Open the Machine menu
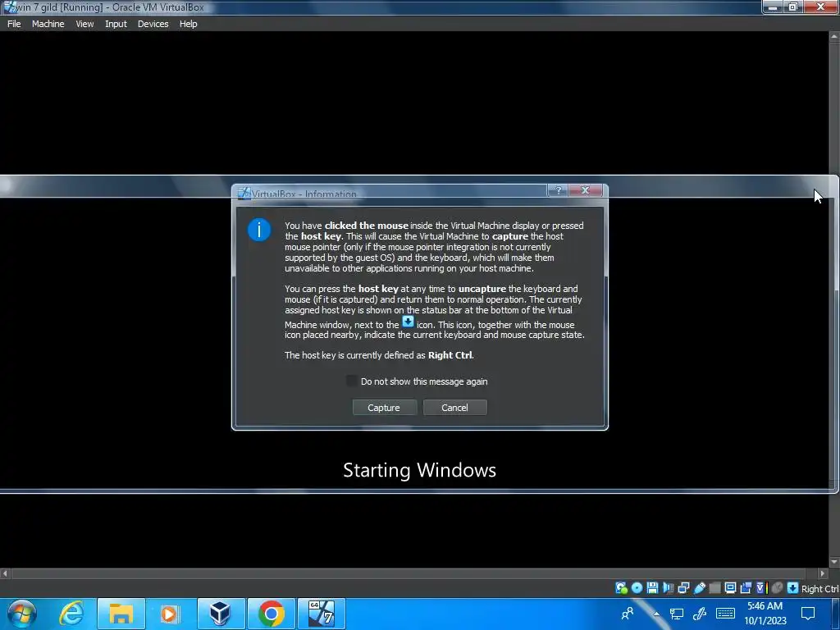The width and height of the screenshot is (840, 630). (x=48, y=24)
